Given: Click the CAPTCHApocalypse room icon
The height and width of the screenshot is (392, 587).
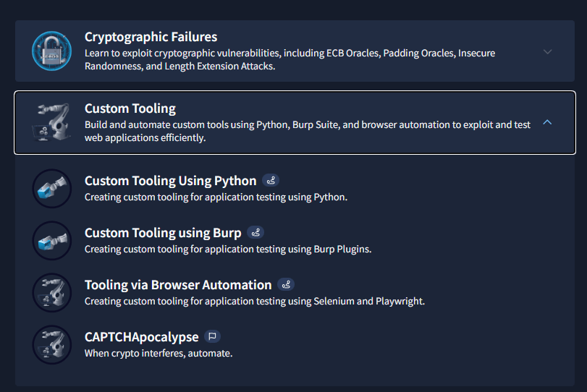Looking at the screenshot, I should tap(52, 345).
